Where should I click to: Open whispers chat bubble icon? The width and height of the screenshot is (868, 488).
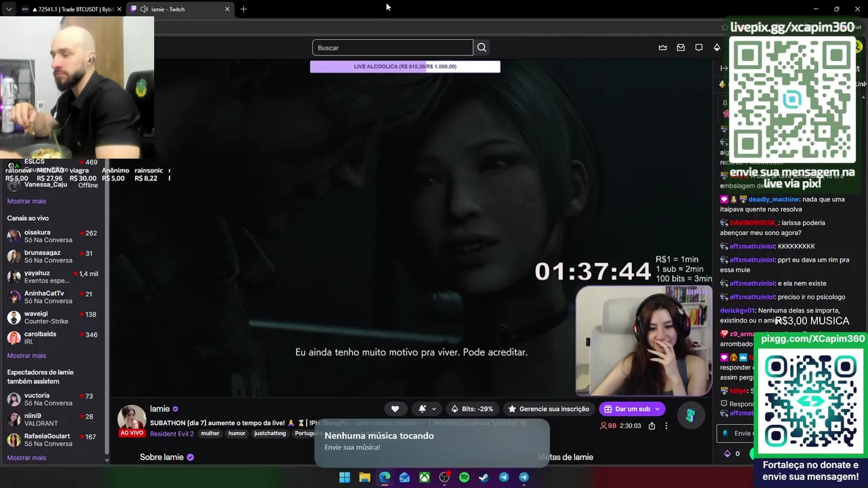click(698, 47)
